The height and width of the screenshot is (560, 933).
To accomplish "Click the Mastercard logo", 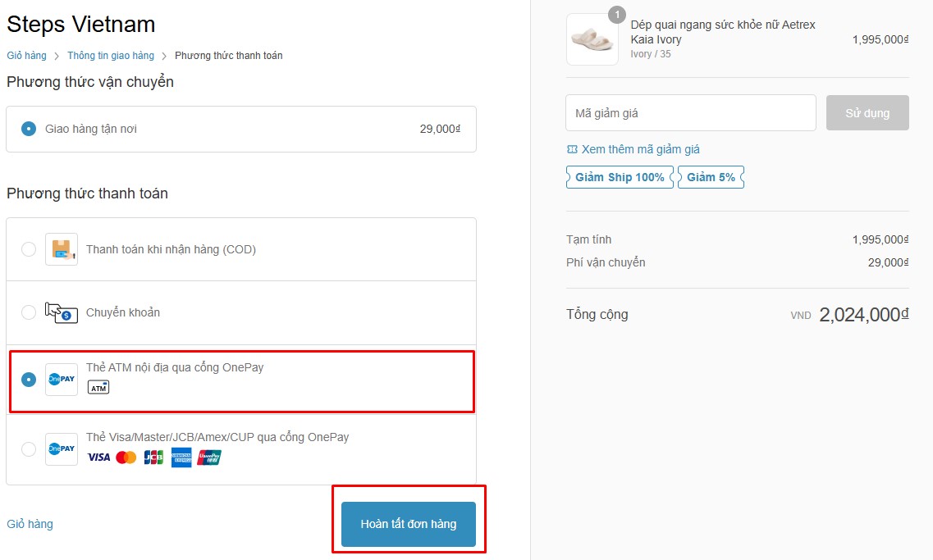I will (126, 458).
